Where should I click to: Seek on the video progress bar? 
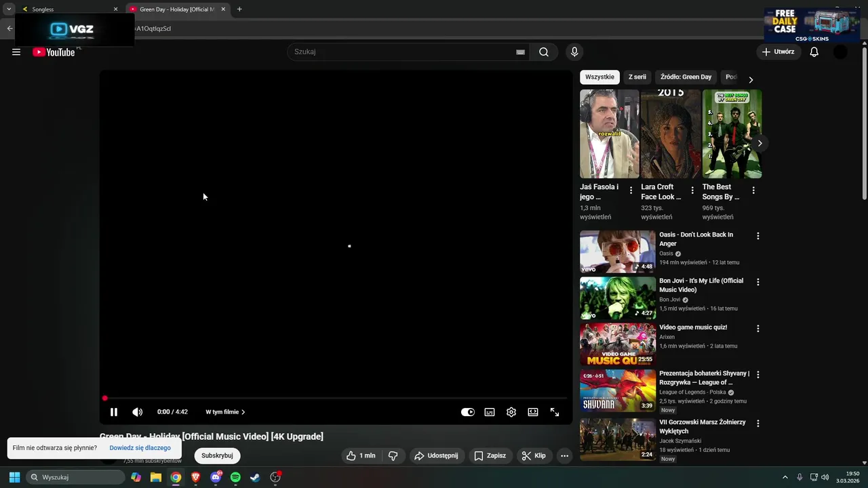(336, 399)
